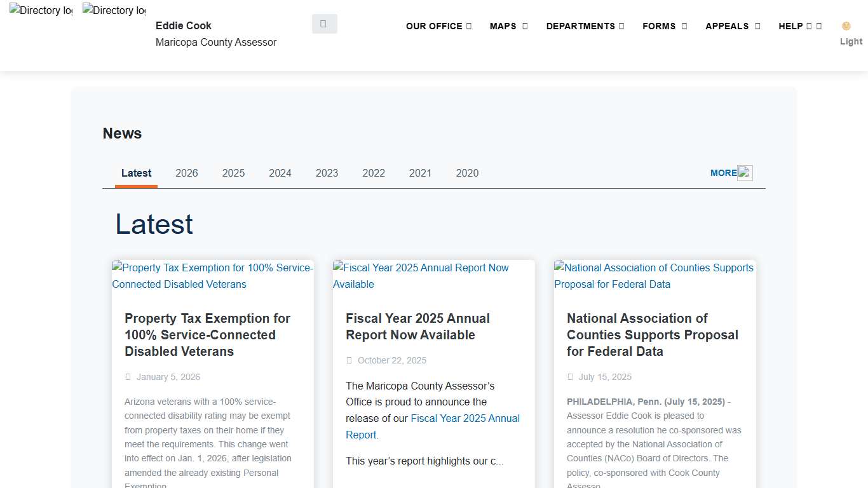This screenshot has height=488, width=868.
Task: Select the 2020 news tab
Action: [467, 173]
